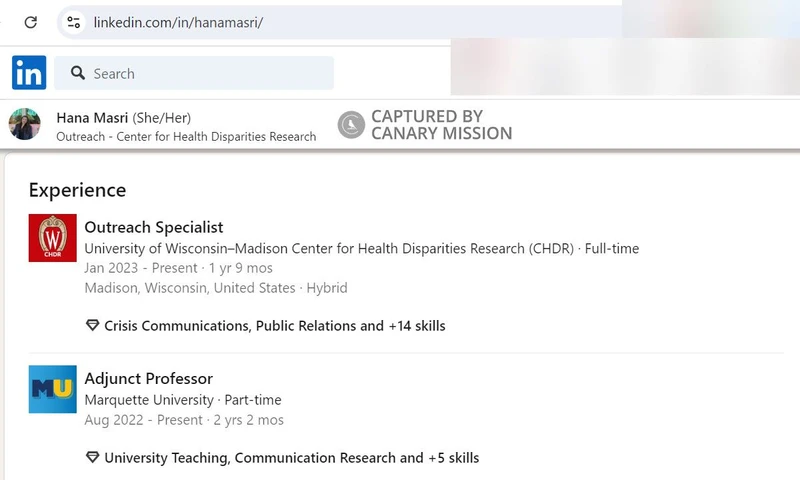Viewport: 800px width, 480px height.
Task: Go to LinkedIn home via logo
Action: [x=29, y=72]
